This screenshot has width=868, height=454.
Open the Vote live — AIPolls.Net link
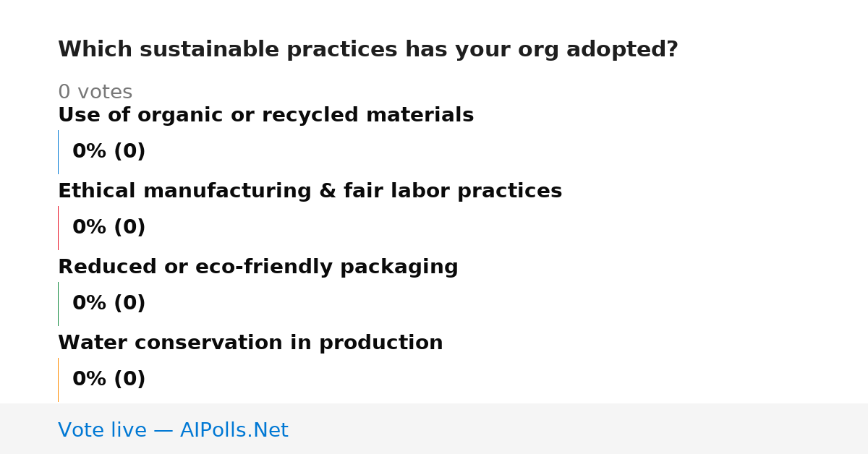click(173, 430)
